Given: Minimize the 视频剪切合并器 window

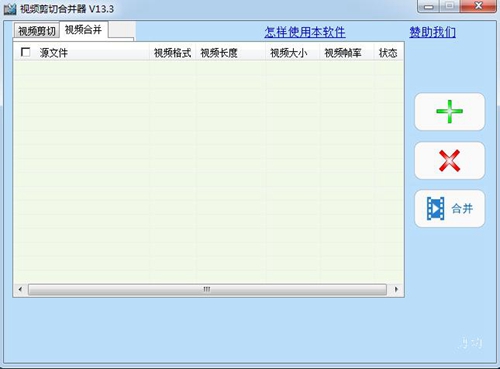Looking at the screenshot, I should point(429,6).
